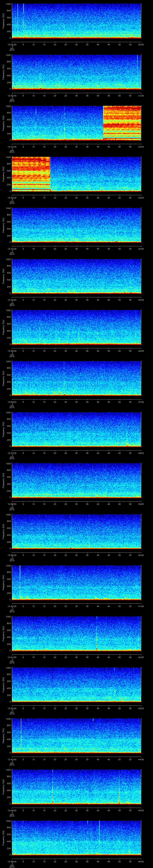This screenshot has width=153, height=868.
Task: Click the 40:00 end time label
Action: pyautogui.click(x=141, y=555)
